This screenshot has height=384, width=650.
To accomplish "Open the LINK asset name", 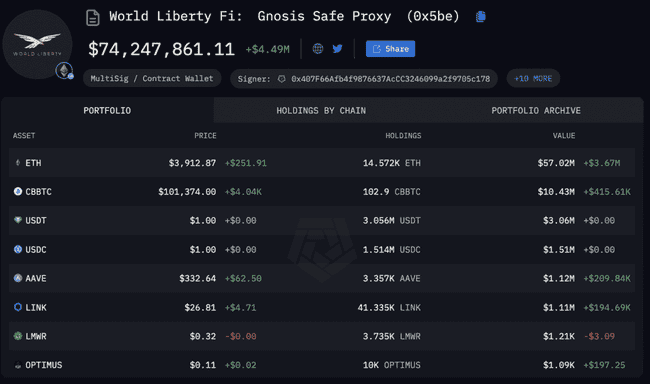I will pos(36,308).
